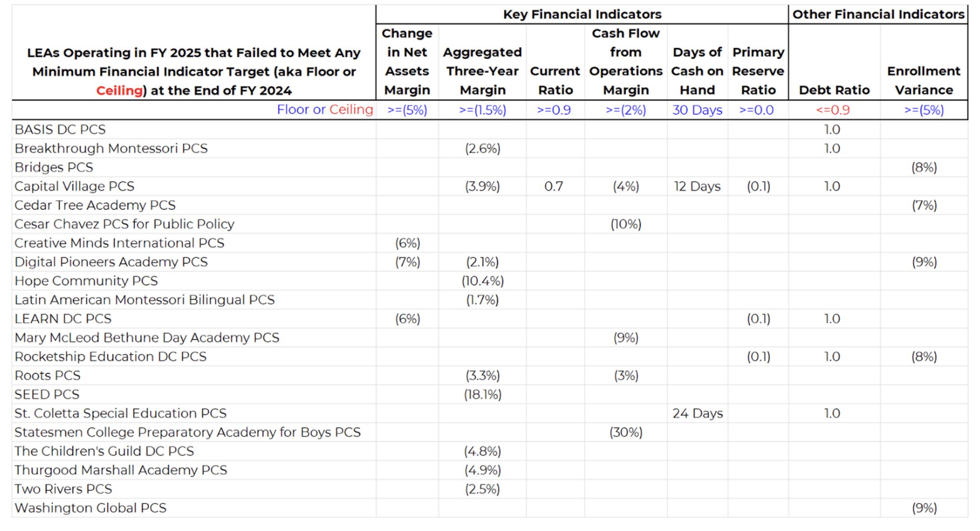Click the Aggregated Three-Year Margin header
Image resolution: width=980 pixels, height=531 pixels.
[x=482, y=71]
